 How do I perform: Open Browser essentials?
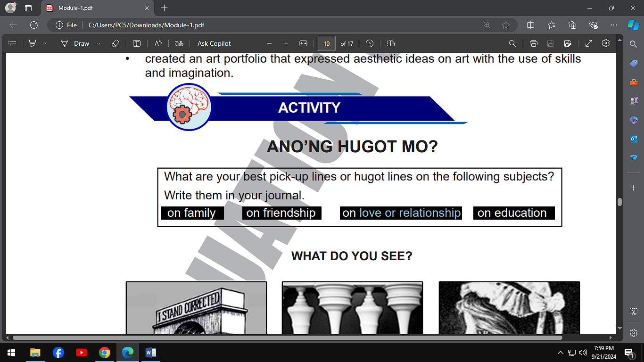click(593, 25)
